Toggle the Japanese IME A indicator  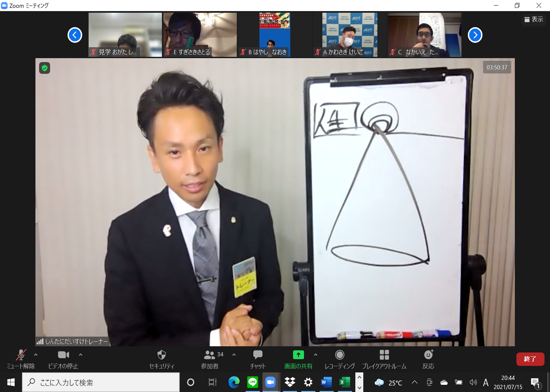pyautogui.click(x=486, y=383)
